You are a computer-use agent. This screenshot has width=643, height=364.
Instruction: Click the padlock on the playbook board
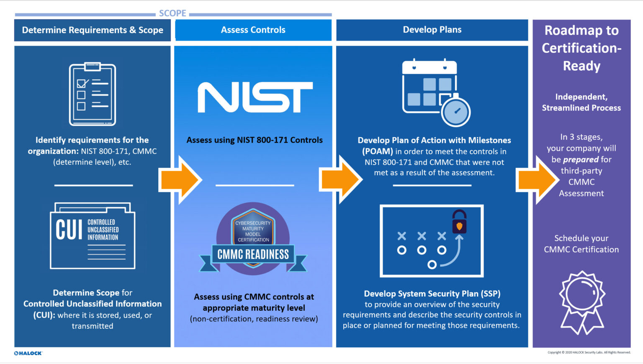pyautogui.click(x=459, y=222)
